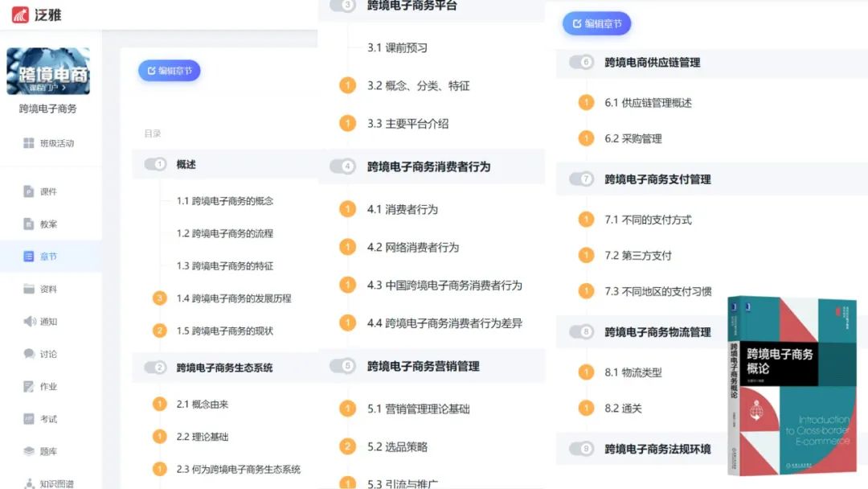Image resolution: width=868 pixels, height=489 pixels.
Task: Open the 教案 sidebar icon
Action: pos(29,224)
